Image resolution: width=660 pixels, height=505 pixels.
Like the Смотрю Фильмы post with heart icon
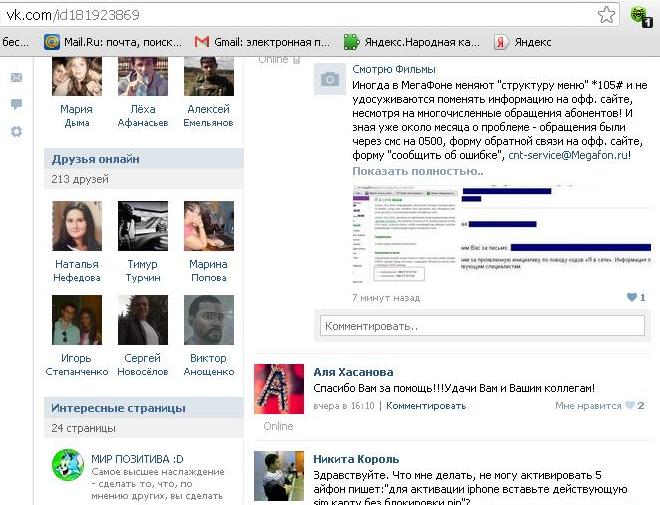pos(632,298)
